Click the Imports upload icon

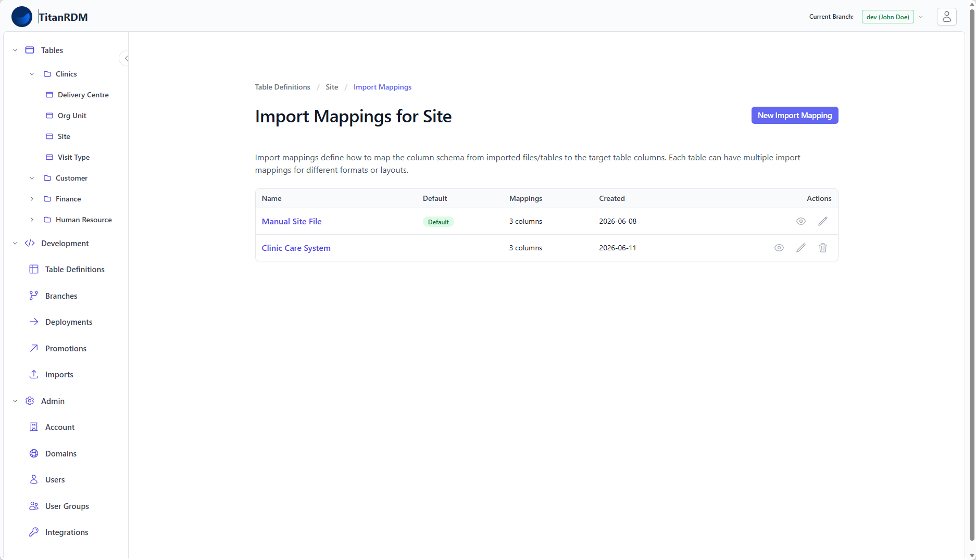[x=34, y=374]
